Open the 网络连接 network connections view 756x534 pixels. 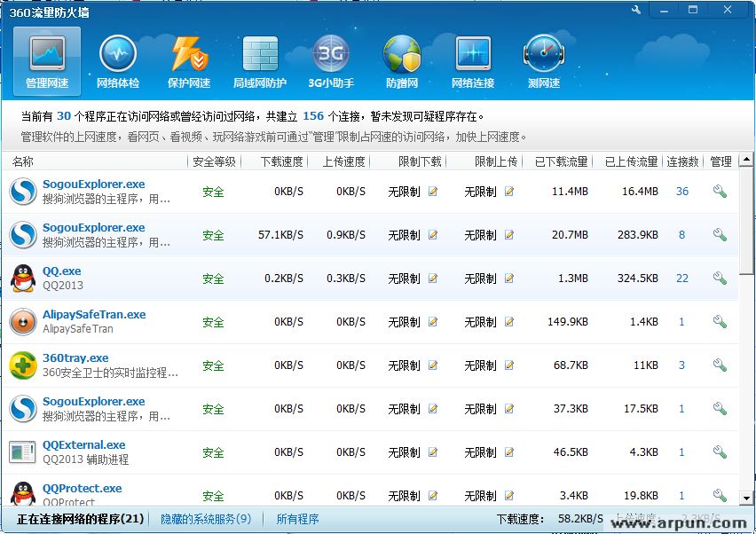(472, 61)
